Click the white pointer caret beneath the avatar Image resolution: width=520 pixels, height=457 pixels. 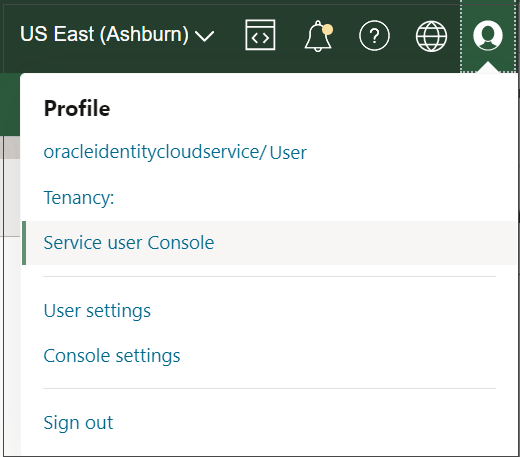(x=488, y=67)
